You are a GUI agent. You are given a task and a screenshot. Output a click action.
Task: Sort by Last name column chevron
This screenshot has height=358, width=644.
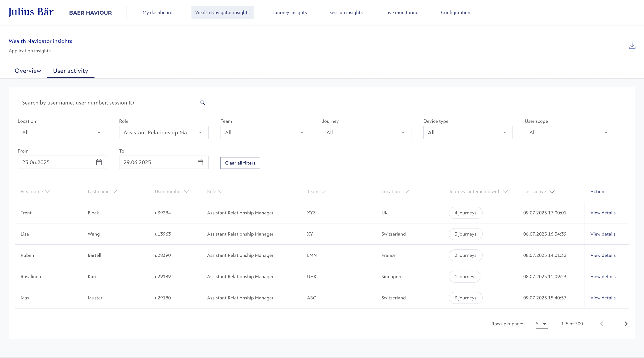(x=114, y=192)
